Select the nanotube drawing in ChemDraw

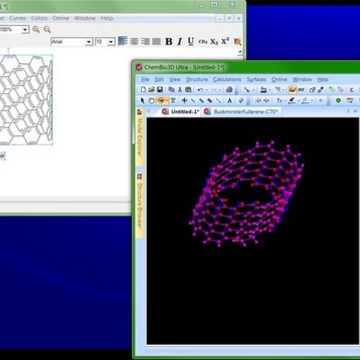[26, 100]
